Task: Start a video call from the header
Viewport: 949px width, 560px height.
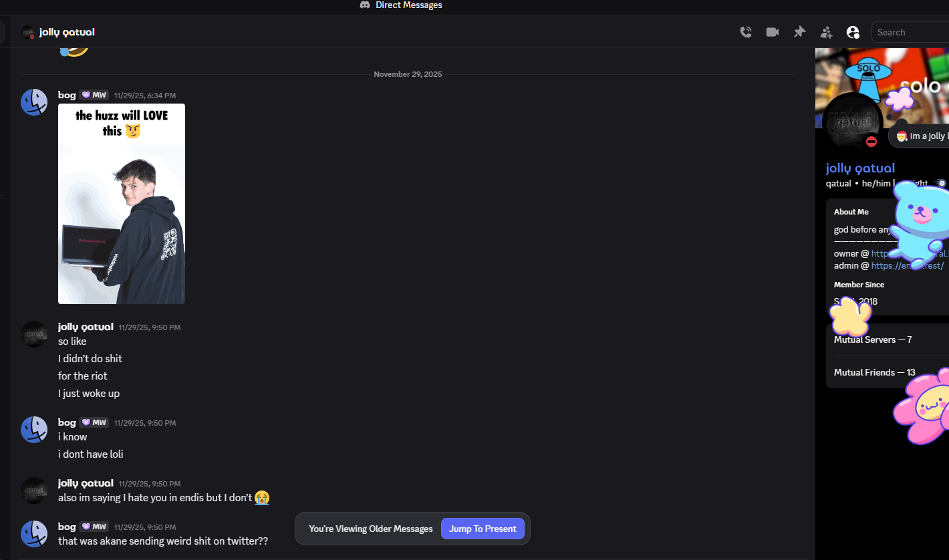Action: (773, 32)
